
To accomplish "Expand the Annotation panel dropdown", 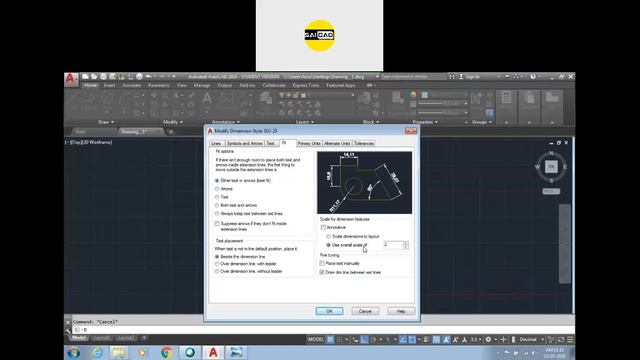I will [x=226, y=122].
